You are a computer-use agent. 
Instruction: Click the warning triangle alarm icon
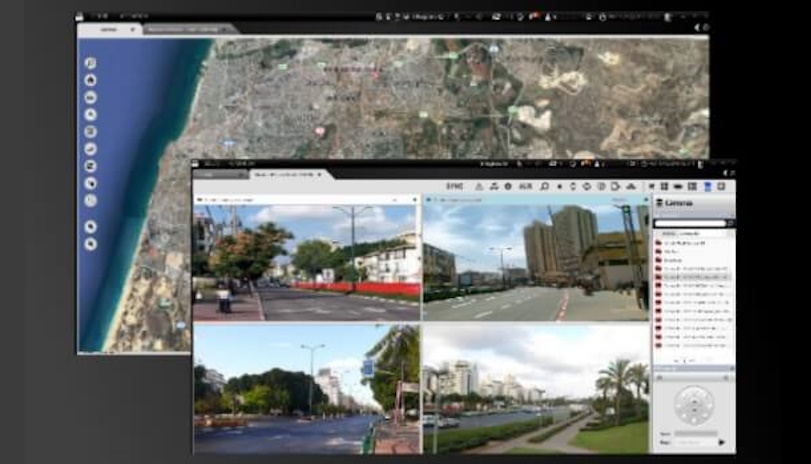479,186
